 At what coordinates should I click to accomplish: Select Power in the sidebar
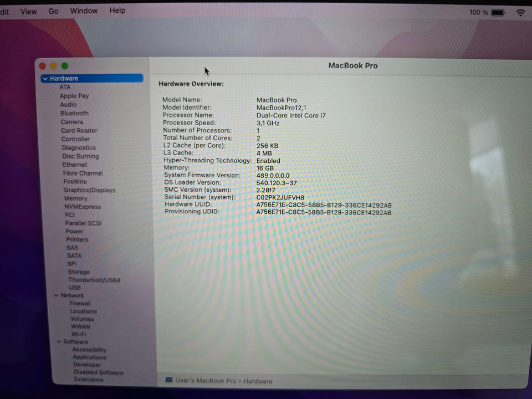75,232
